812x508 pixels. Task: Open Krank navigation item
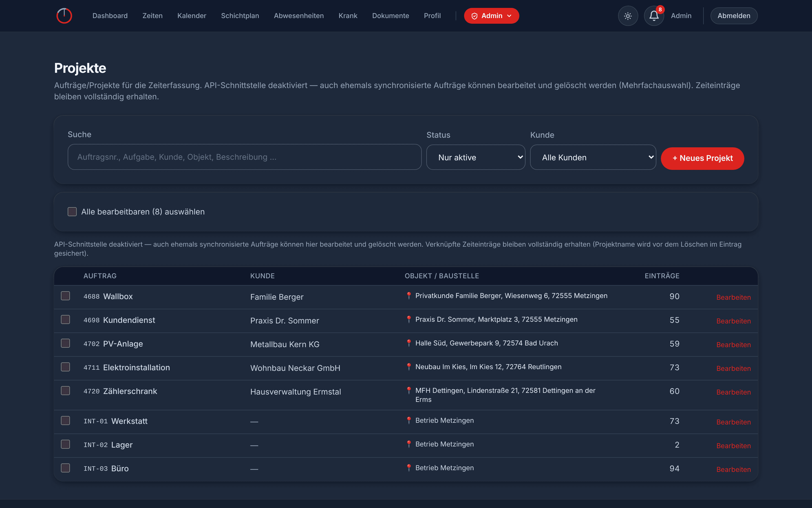[x=348, y=16]
